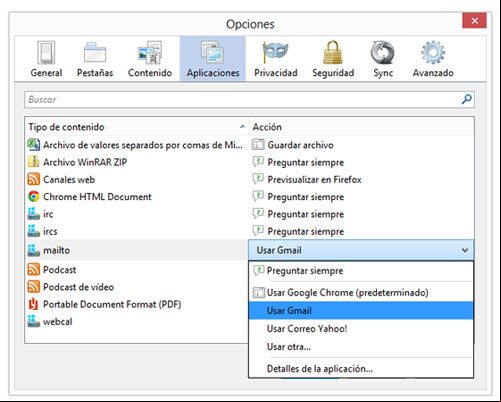Viewport: 501px width, 402px height.
Task: Select the Portable Document Format (PDF) row
Action: 136,304
